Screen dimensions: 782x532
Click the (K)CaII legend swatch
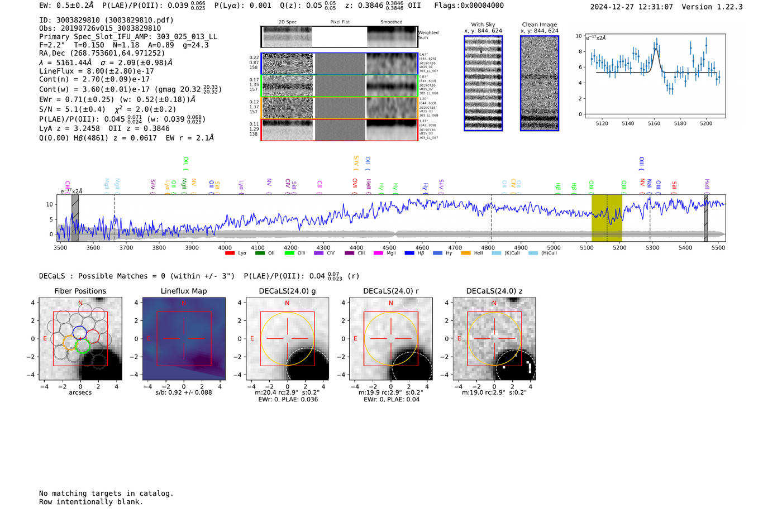point(496,253)
